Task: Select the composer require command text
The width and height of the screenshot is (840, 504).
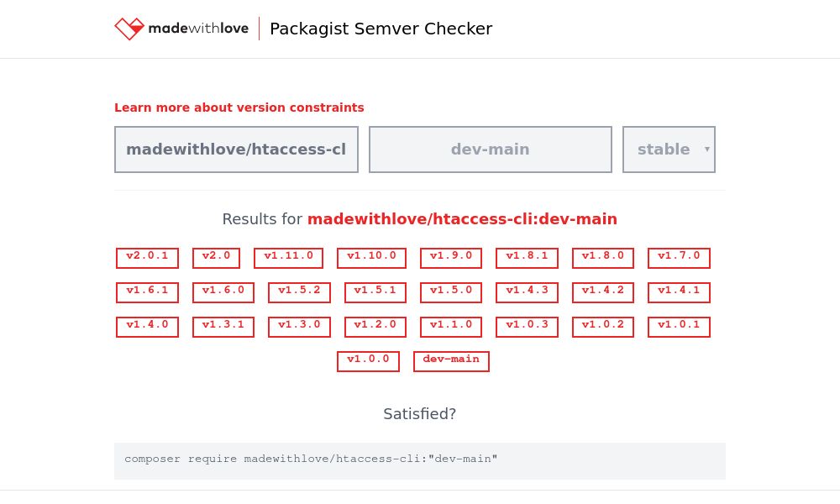Action: click(x=311, y=459)
